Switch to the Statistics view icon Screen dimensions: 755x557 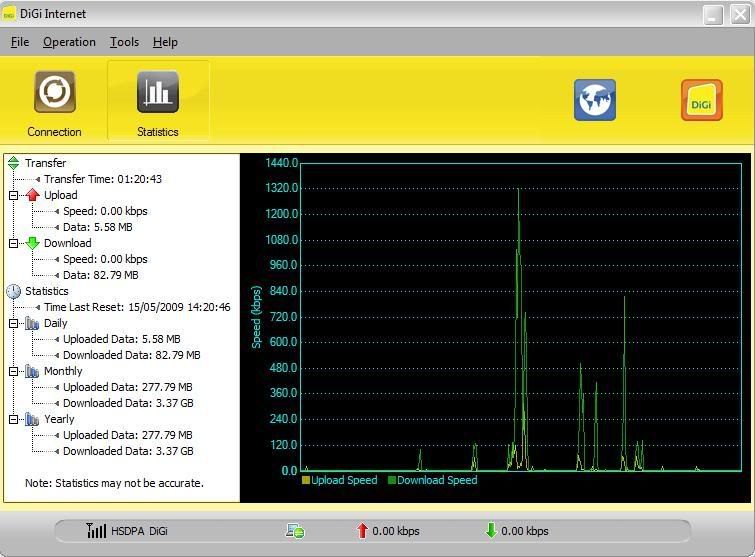pyautogui.click(x=158, y=92)
